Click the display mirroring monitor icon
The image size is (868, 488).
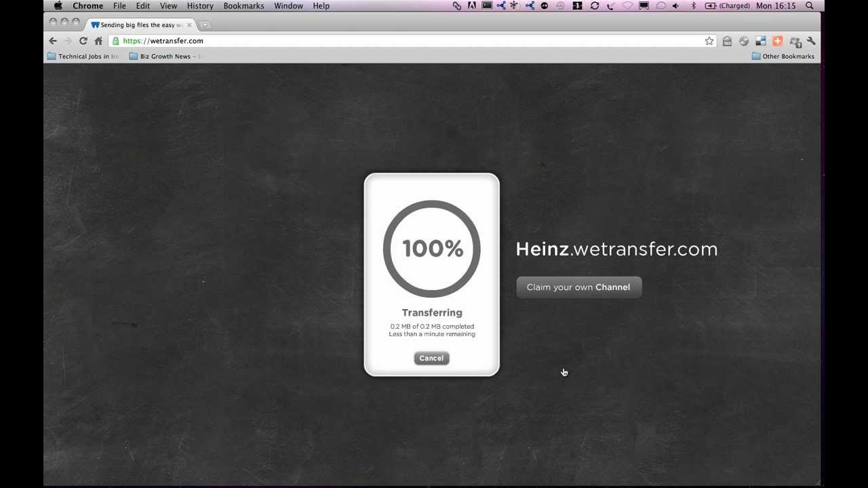tap(644, 6)
